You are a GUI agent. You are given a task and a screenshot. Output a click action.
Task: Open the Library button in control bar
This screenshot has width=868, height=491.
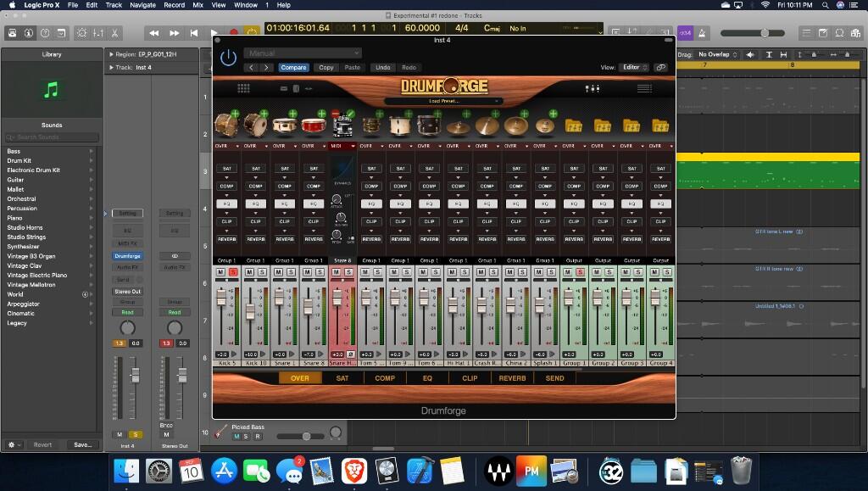[x=12, y=33]
